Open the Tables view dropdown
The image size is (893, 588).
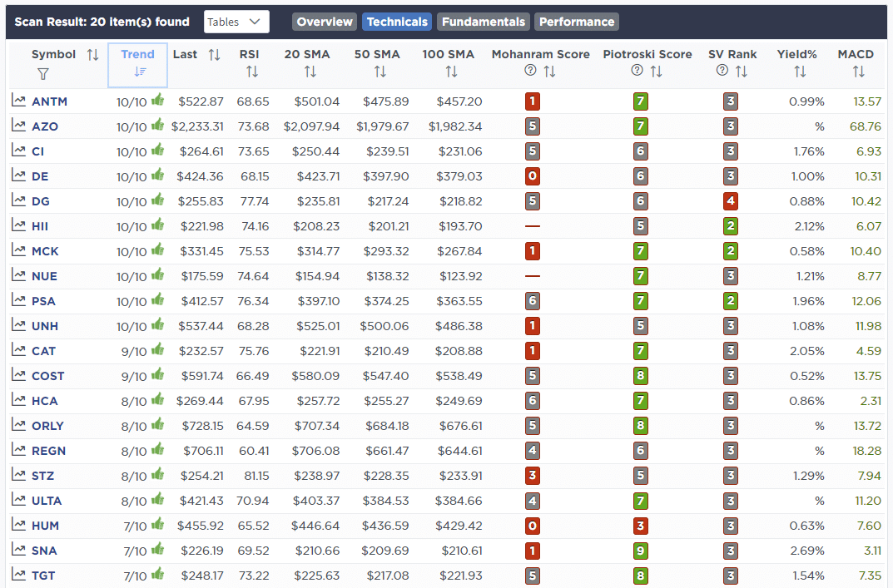[x=236, y=22]
